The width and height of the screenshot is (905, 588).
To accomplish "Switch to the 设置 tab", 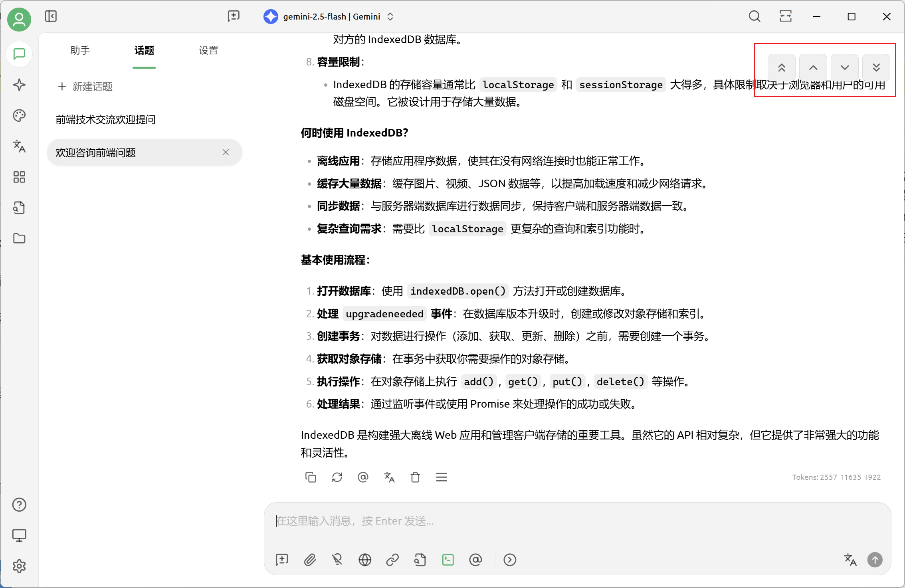I will point(208,50).
